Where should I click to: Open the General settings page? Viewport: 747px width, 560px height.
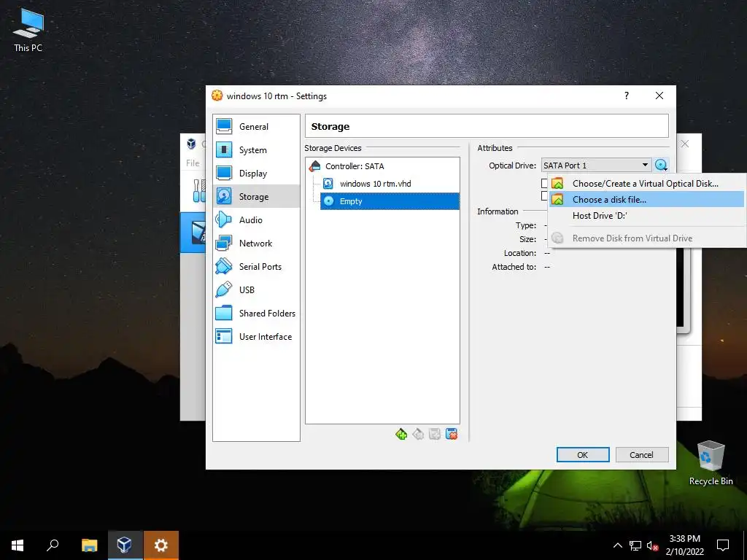click(256, 127)
